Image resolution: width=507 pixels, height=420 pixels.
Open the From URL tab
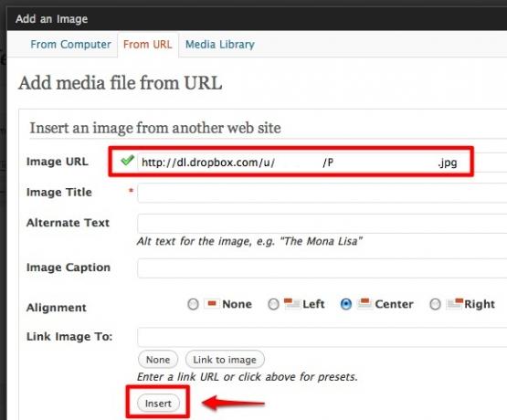pos(147,45)
